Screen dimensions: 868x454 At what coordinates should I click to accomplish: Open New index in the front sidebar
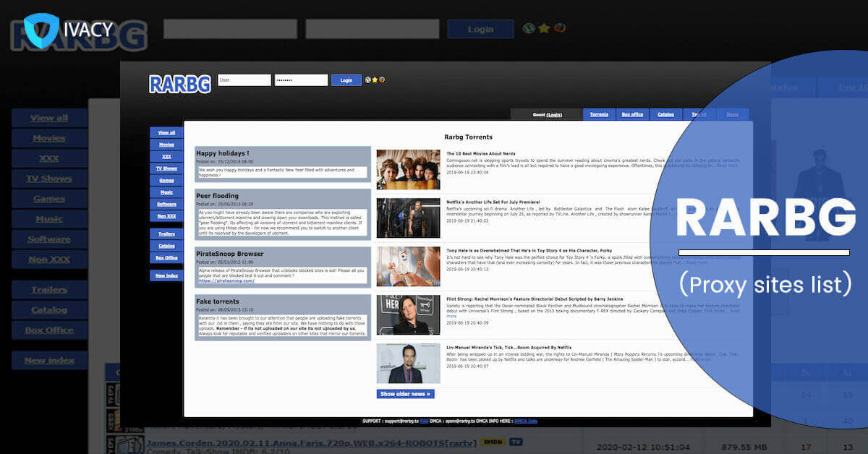[166, 275]
